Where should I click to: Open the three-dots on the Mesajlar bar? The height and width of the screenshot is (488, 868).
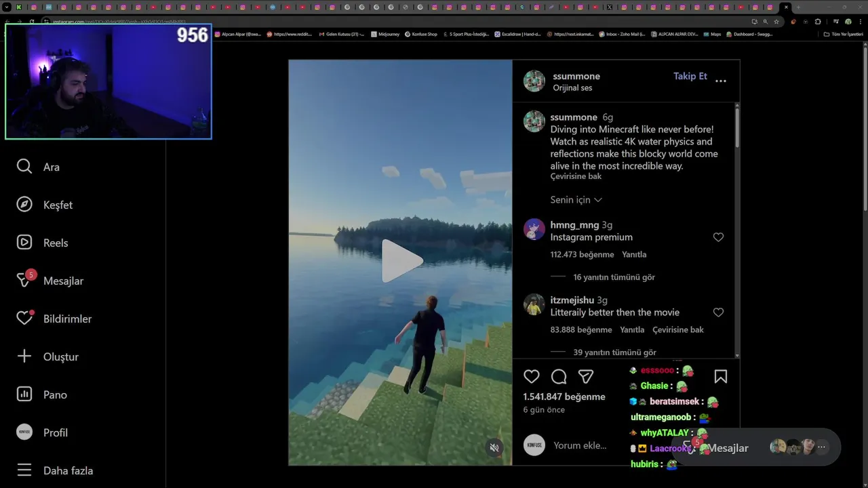[821, 447]
